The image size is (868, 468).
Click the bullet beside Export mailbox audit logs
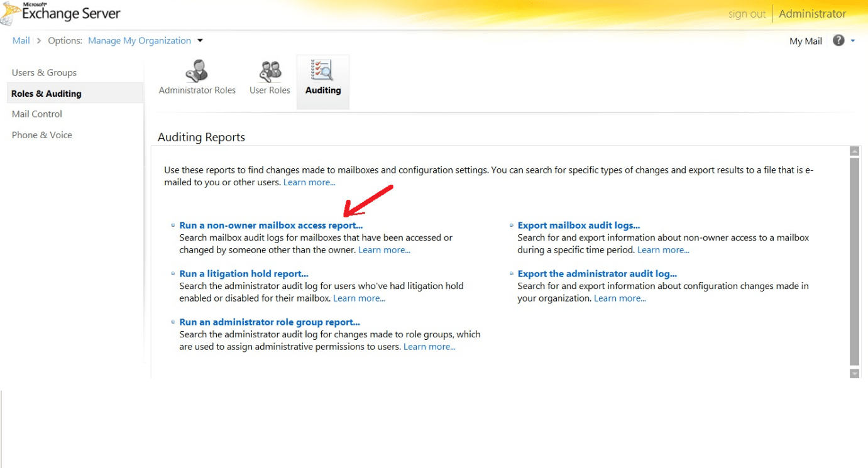511,223
